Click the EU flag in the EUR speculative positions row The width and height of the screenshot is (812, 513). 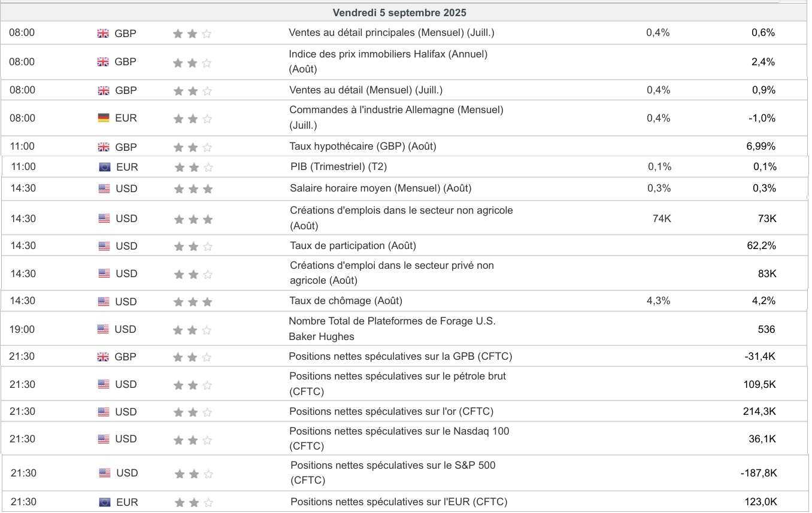105,502
